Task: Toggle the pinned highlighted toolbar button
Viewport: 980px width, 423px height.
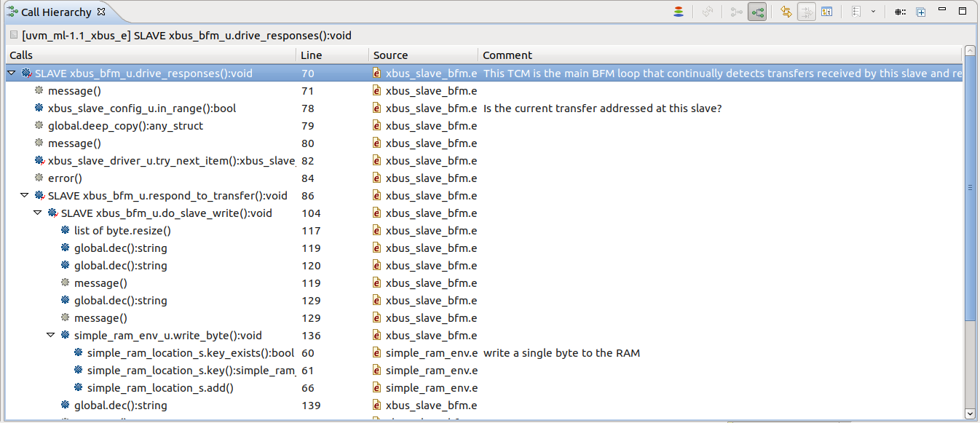Action: [x=756, y=12]
